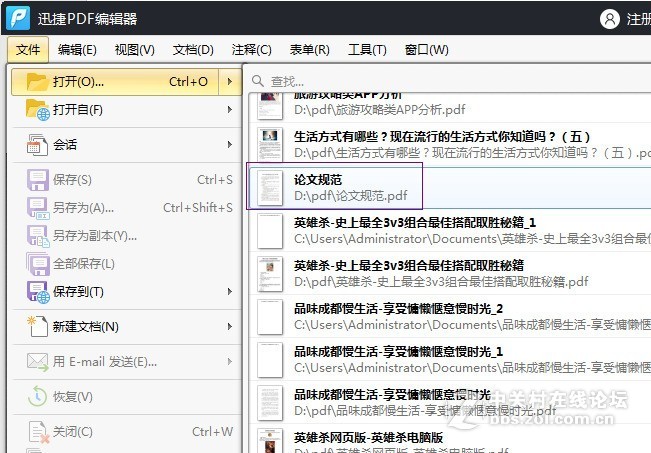The width and height of the screenshot is (651, 453).
Task: Click the user account avatar icon
Action: click(x=609, y=19)
